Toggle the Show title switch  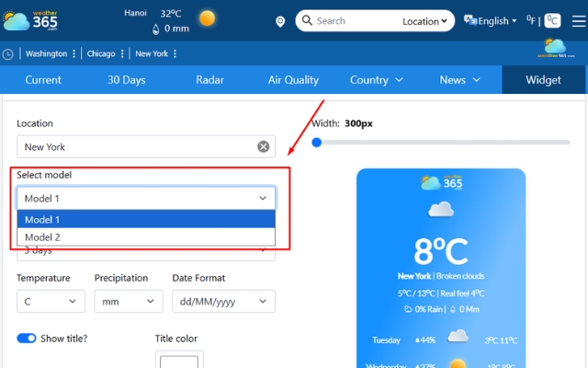pyautogui.click(x=27, y=339)
